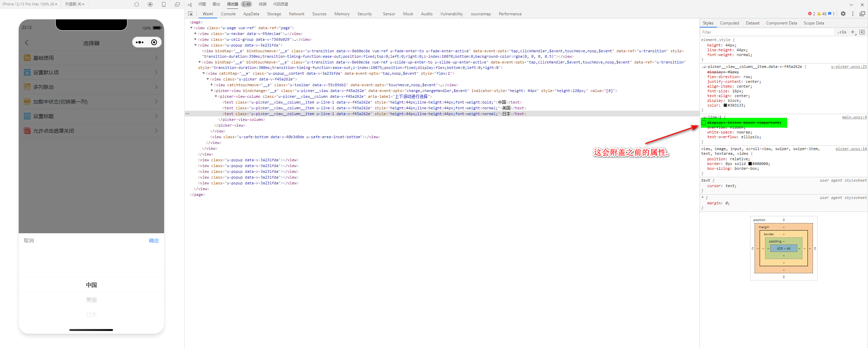Refresh the simulator with the reload icon
The image size is (868, 348).
(137, 4)
